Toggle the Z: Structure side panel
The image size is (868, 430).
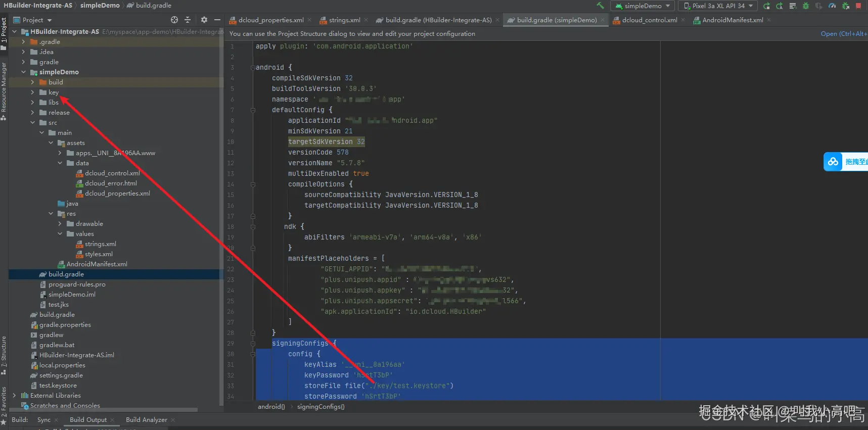pyautogui.click(x=4, y=355)
